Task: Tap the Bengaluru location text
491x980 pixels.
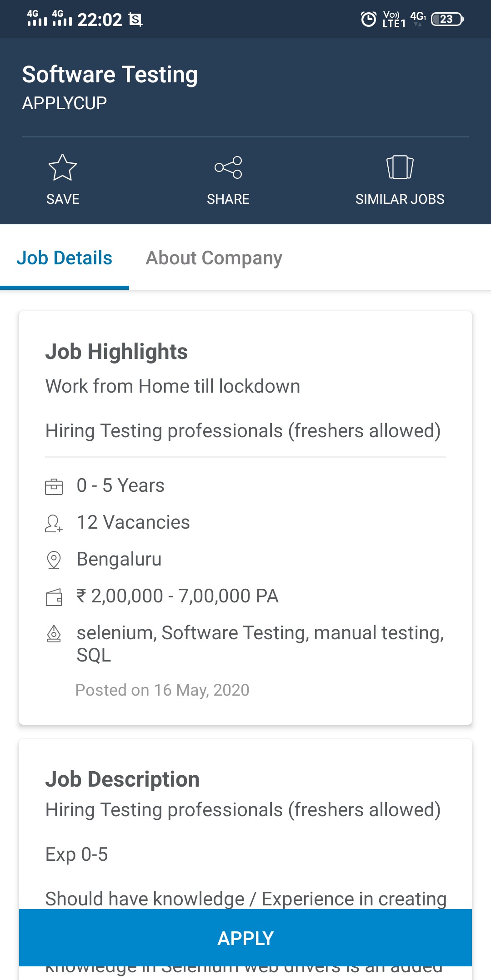Action: pyautogui.click(x=119, y=560)
